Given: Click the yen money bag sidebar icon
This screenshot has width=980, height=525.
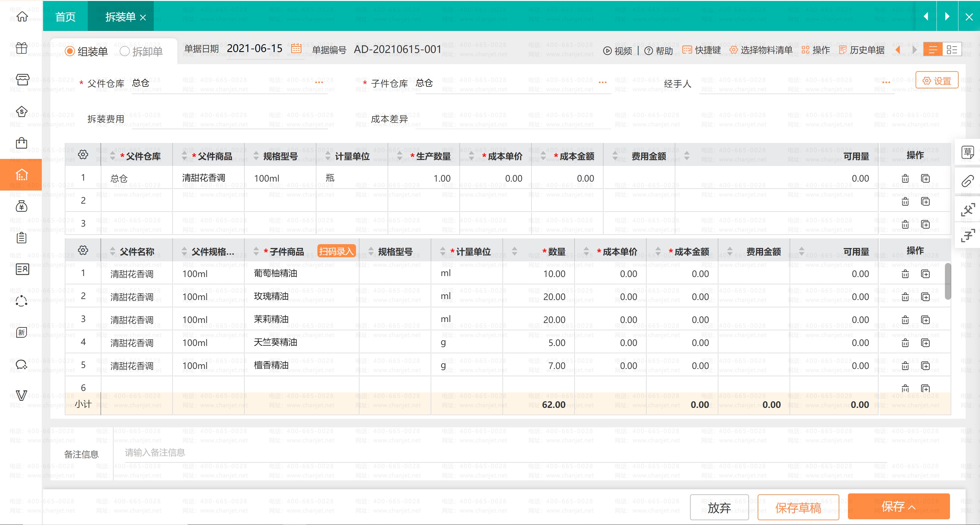Looking at the screenshot, I should 22,206.
